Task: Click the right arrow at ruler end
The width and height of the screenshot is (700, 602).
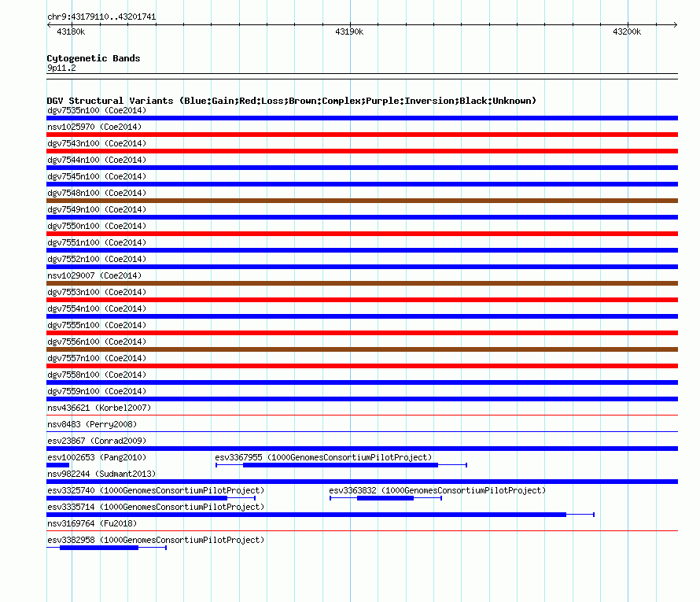Action: (676, 24)
